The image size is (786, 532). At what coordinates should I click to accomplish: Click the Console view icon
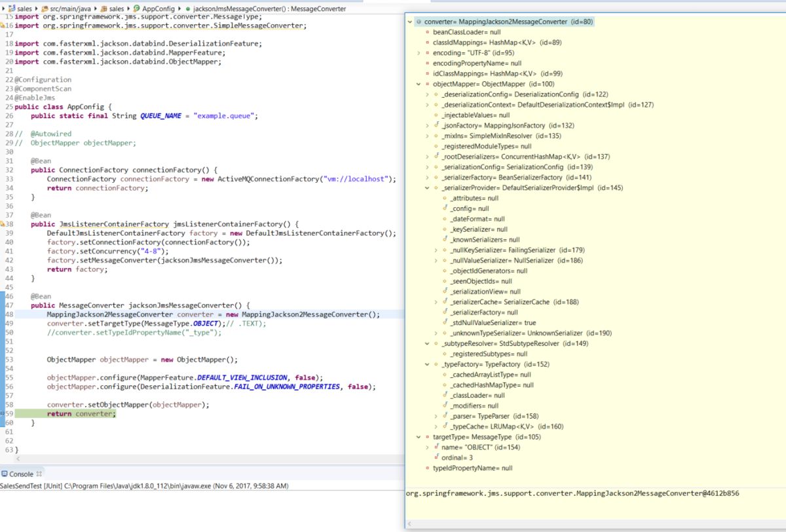click(5, 474)
